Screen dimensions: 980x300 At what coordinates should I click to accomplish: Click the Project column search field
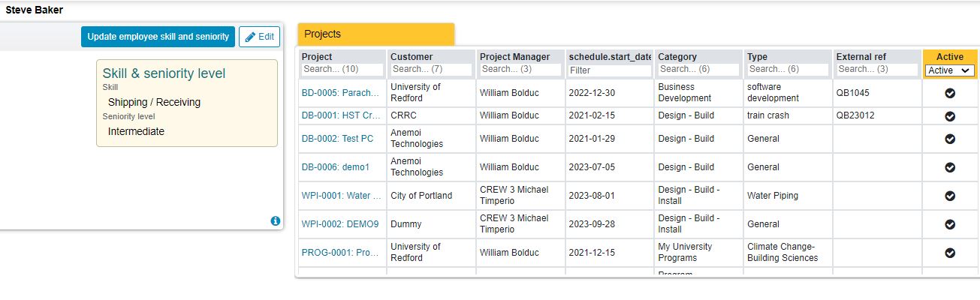342,69
